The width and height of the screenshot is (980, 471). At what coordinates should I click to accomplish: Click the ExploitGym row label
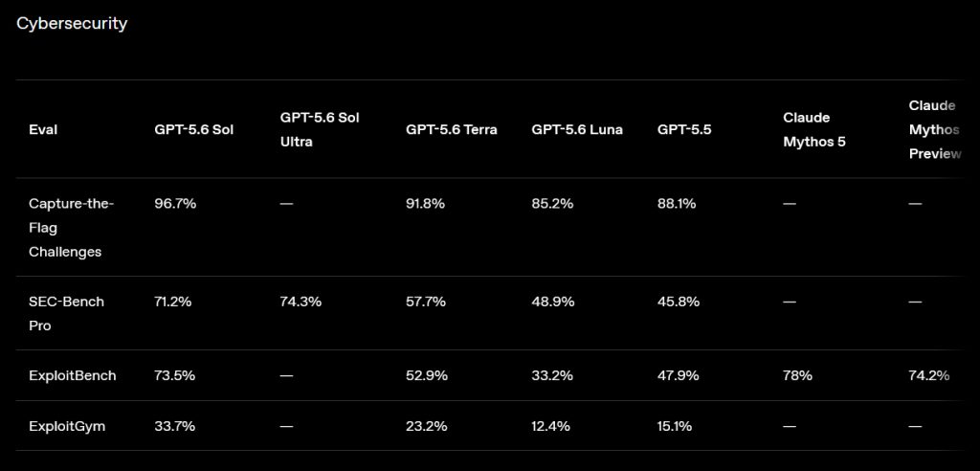pyautogui.click(x=67, y=426)
